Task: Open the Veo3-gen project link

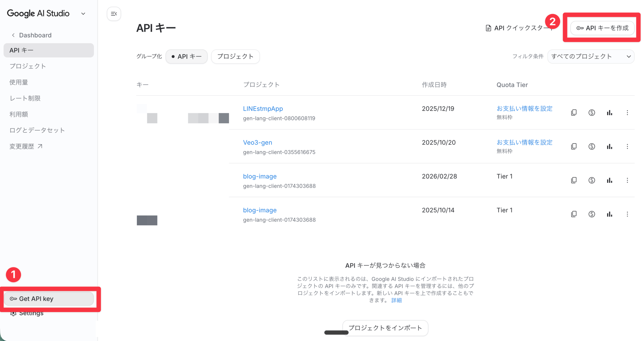Action: [257, 142]
